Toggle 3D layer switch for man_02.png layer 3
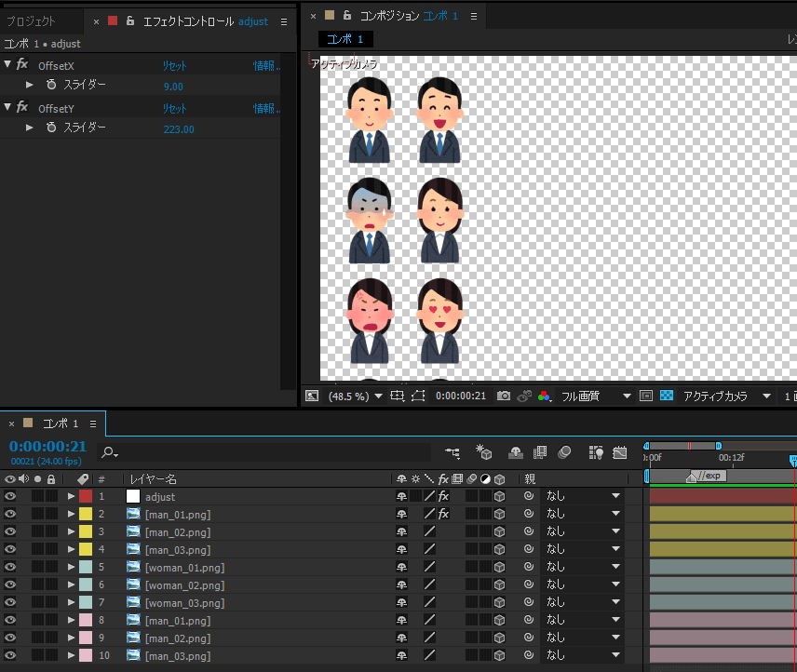 [x=500, y=531]
